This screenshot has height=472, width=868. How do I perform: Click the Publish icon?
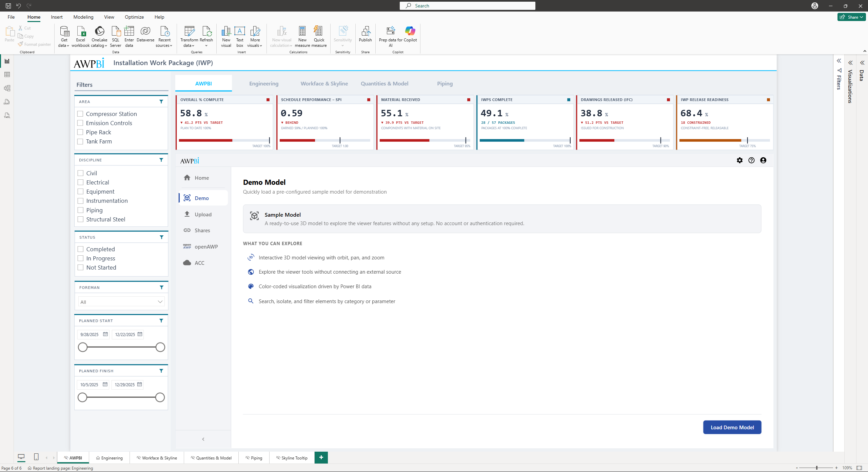click(x=366, y=31)
